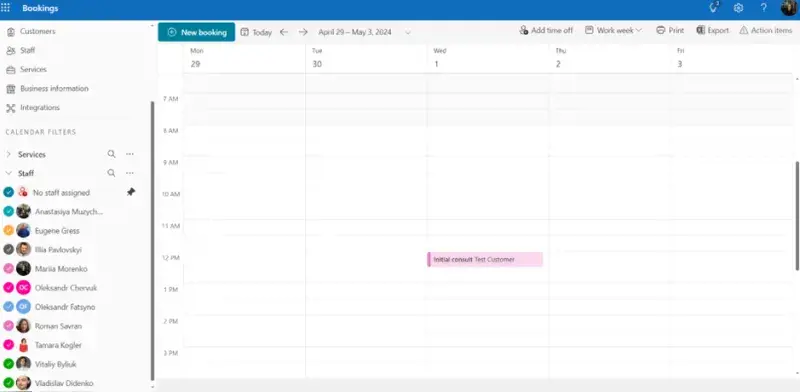Search services with the magnifier icon
Screen dimensions: 800x392
(111, 154)
